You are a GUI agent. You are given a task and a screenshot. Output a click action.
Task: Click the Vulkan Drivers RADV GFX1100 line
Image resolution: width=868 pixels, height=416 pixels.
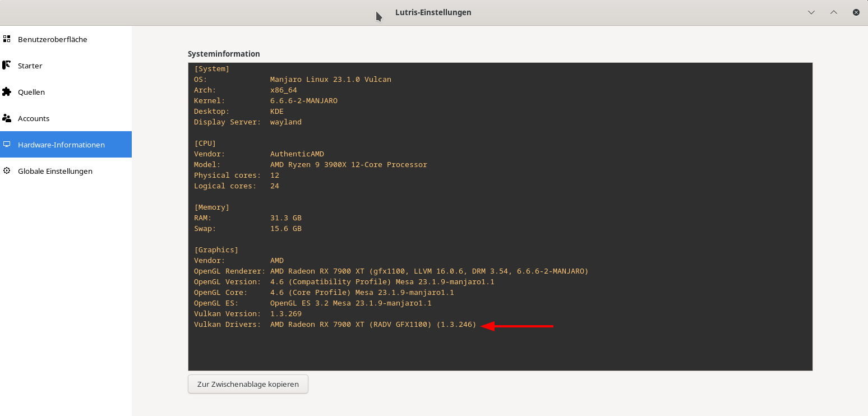point(335,324)
